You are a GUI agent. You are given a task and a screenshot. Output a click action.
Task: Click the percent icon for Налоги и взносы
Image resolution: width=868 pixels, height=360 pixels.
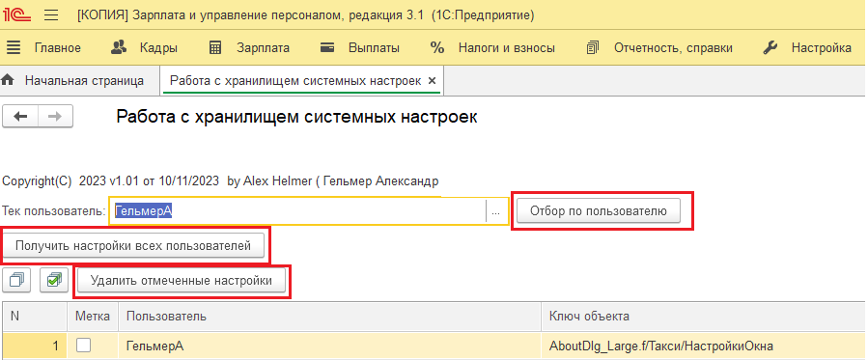[437, 48]
